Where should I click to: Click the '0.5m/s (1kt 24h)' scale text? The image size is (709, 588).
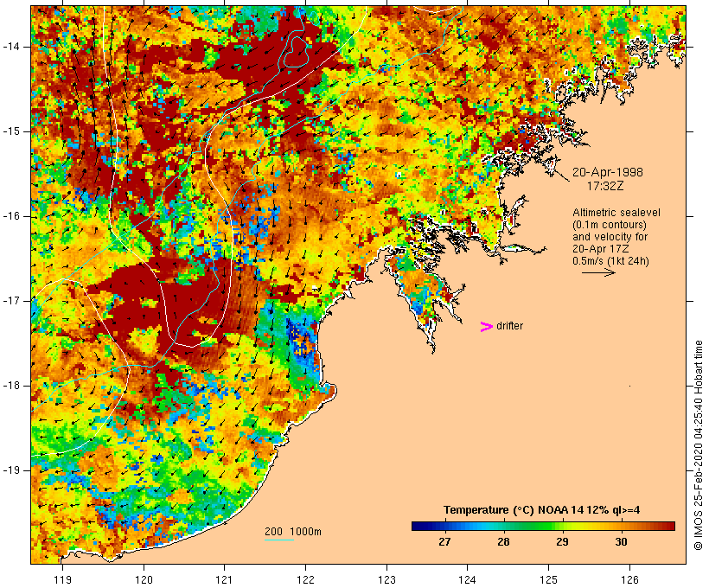click(610, 261)
